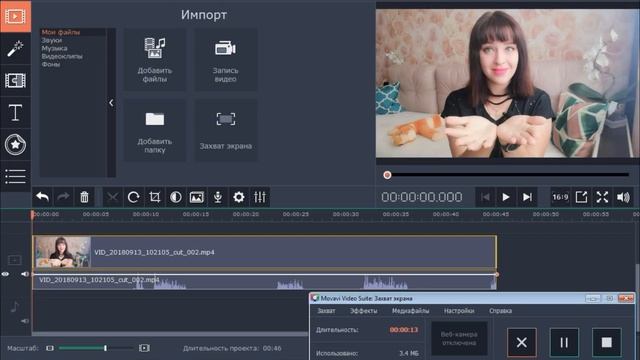Image resolution: width=640 pixels, height=360 pixels.
Task: Detach the preview window
Action: tap(581, 198)
